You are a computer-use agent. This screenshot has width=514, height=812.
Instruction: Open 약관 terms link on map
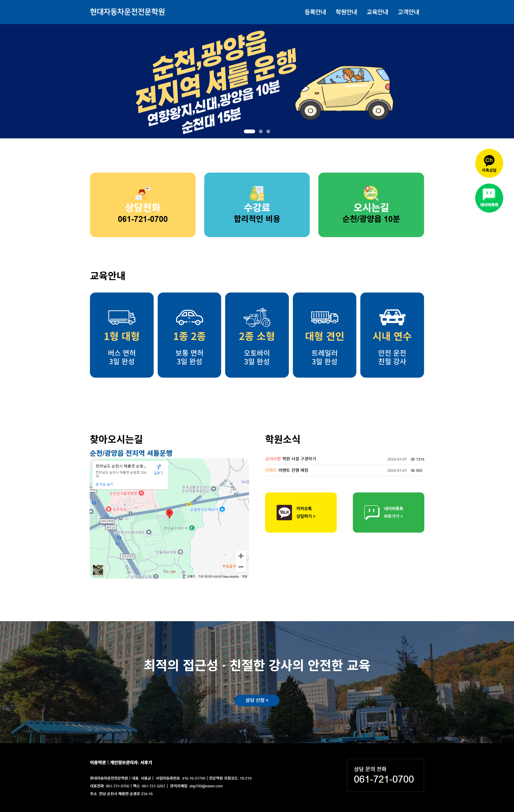pos(244,577)
